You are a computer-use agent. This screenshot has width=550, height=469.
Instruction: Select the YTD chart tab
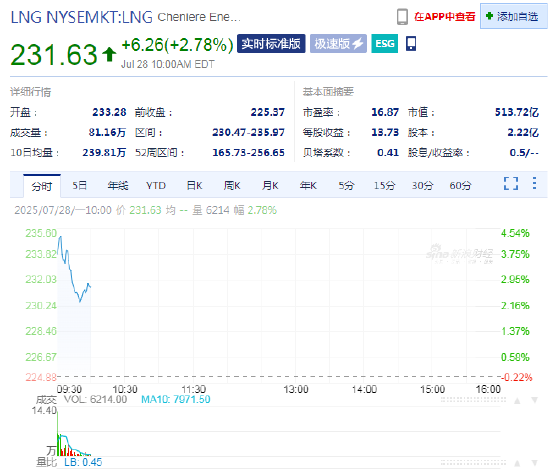click(x=156, y=186)
